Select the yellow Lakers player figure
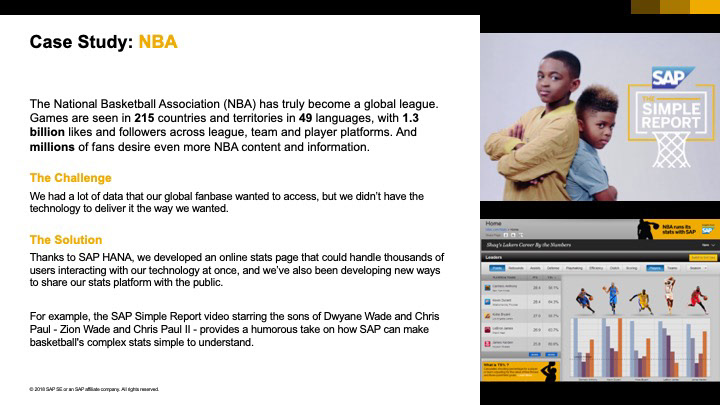 [x=641, y=302]
